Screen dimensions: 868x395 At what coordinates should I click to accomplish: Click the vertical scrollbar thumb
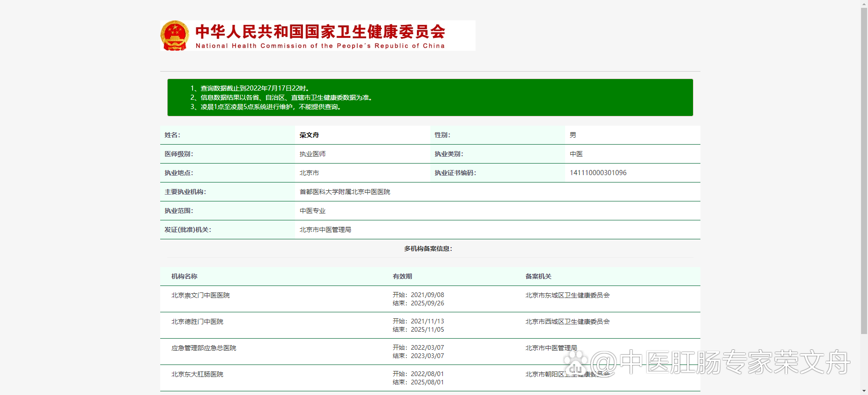click(x=864, y=170)
